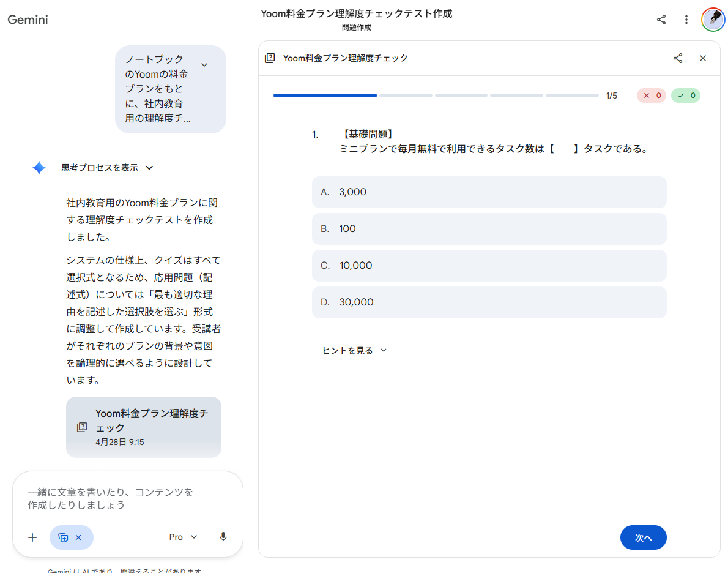The width and height of the screenshot is (728, 573).
Task: Click the first blue progress segment
Action: click(325, 95)
